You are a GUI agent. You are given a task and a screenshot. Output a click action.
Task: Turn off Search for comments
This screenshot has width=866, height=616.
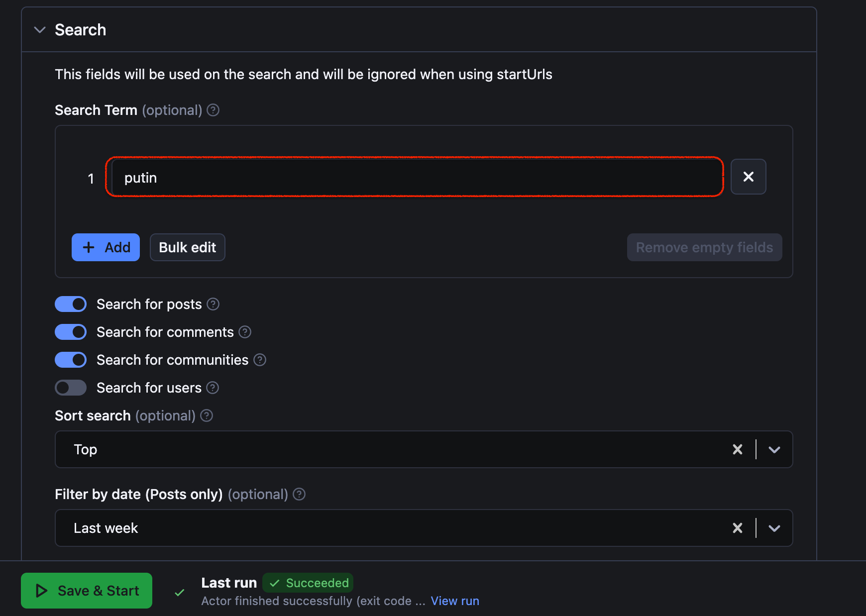71,332
